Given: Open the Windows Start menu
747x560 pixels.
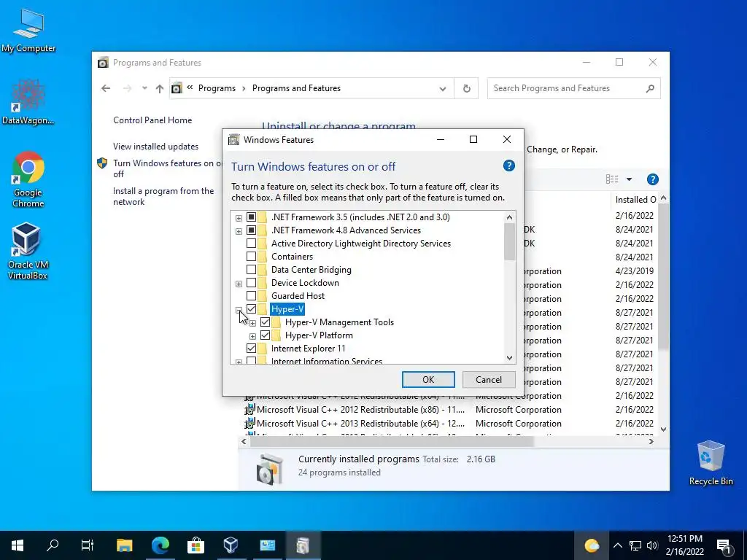Looking at the screenshot, I should (18, 545).
